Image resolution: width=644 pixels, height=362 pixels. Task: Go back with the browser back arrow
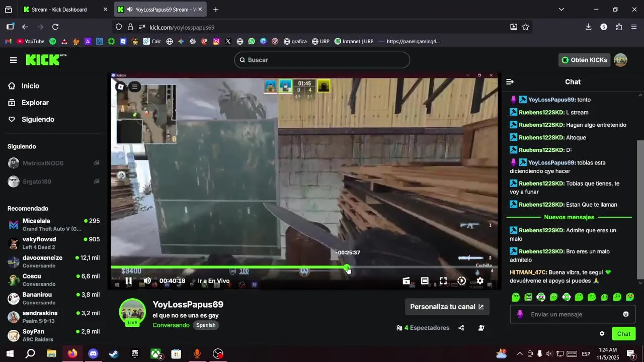[x=25, y=27]
